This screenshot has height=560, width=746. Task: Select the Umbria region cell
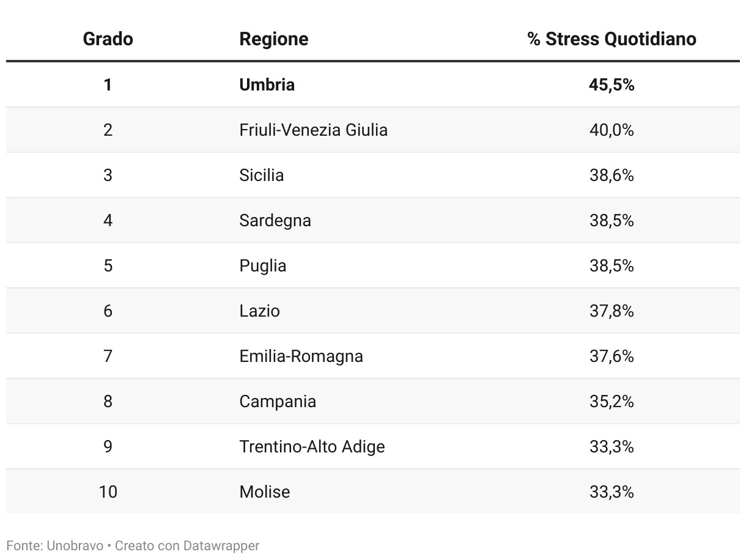click(x=267, y=84)
